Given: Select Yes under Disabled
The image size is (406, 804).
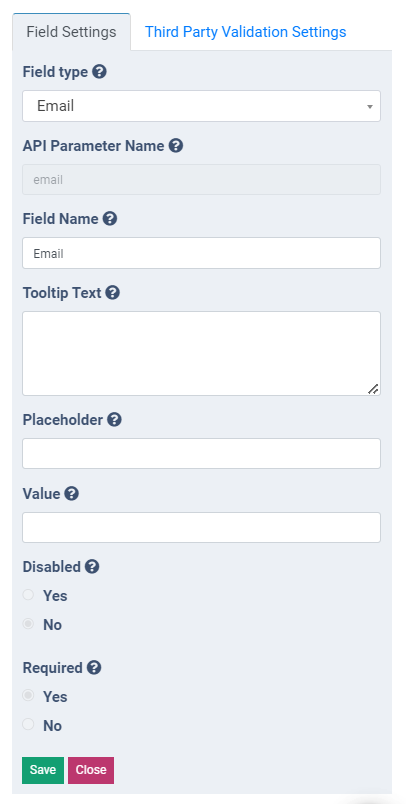Looking at the screenshot, I should click(x=28, y=595).
